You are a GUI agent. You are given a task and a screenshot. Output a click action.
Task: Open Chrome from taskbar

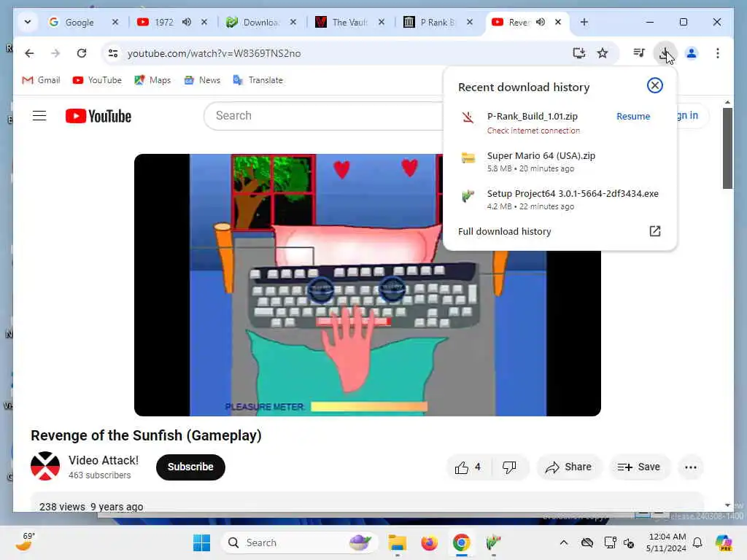tap(461, 542)
